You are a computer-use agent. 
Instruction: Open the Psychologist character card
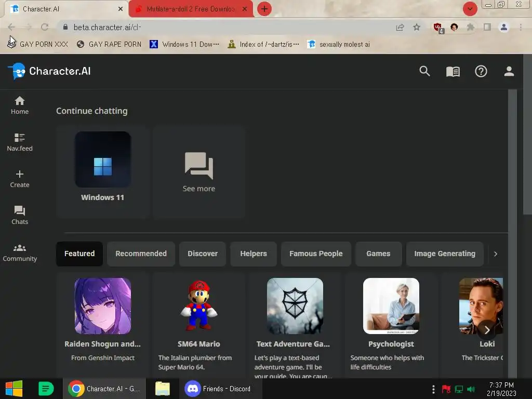[391, 325]
